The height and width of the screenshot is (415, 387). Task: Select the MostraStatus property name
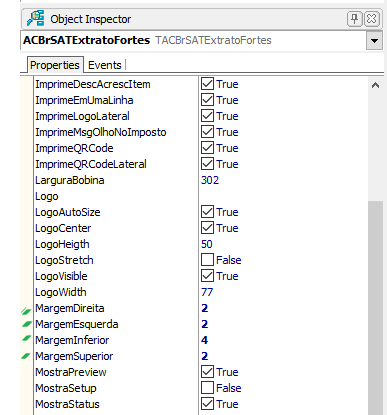pyautogui.click(x=67, y=404)
